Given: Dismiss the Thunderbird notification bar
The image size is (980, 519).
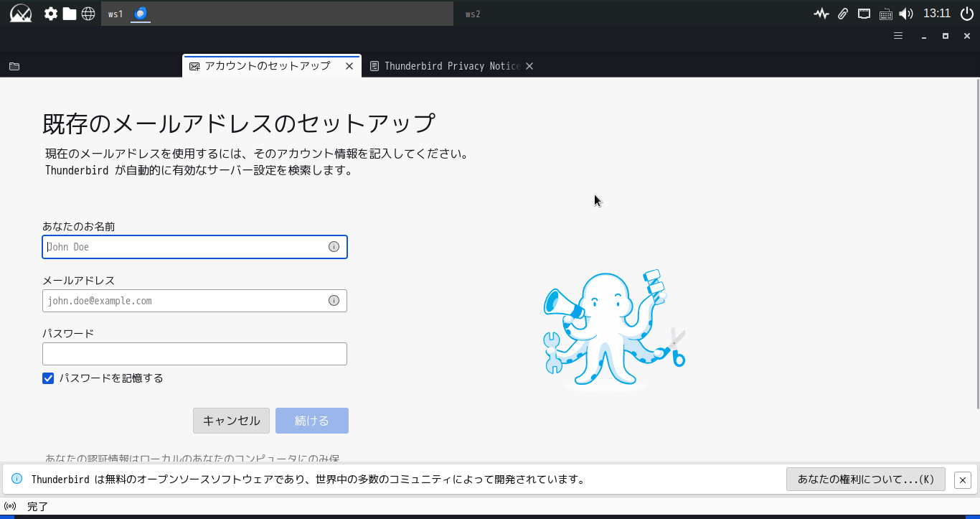Looking at the screenshot, I should 963,480.
